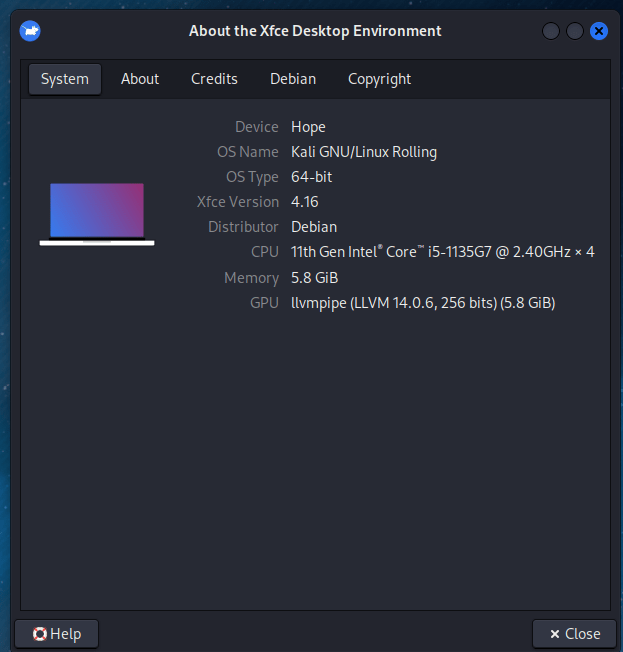Click the Xfce mouse logo icon

30,31
